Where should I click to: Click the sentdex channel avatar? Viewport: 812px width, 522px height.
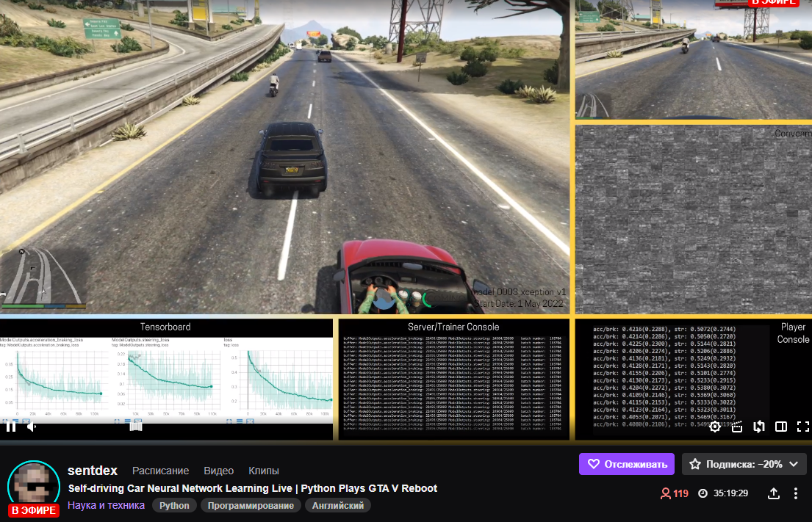[34, 485]
